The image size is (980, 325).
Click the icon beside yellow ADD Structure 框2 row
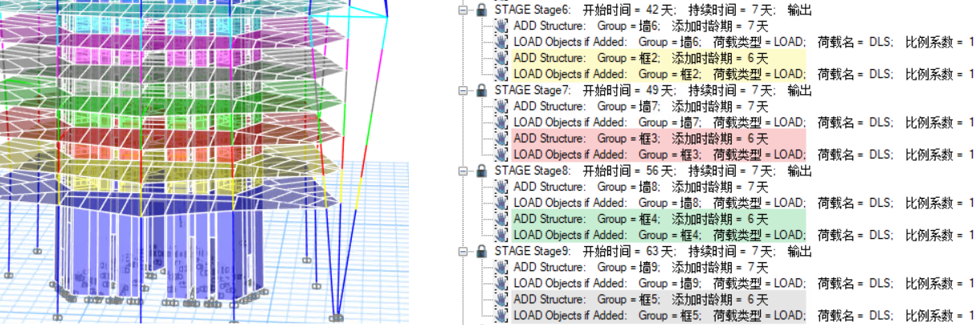coord(501,59)
